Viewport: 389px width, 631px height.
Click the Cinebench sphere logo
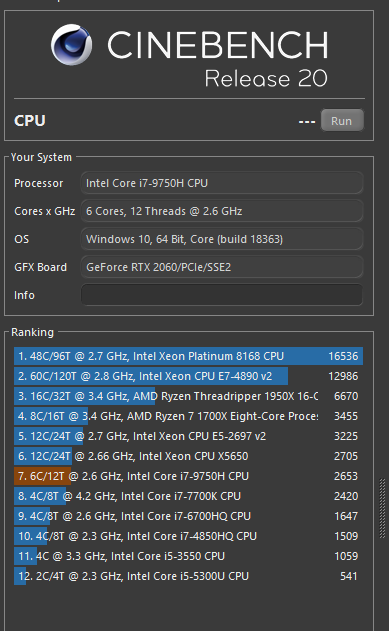point(72,45)
